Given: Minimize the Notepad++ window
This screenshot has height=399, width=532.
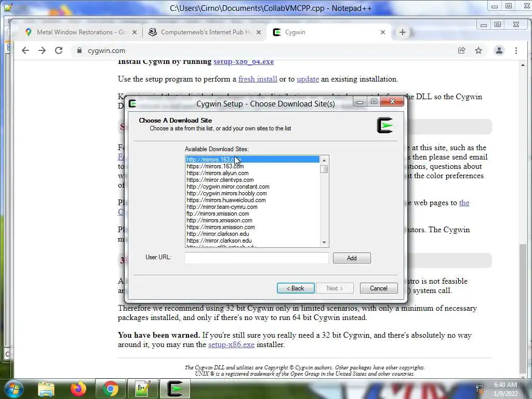Looking at the screenshot, I should [495, 6].
